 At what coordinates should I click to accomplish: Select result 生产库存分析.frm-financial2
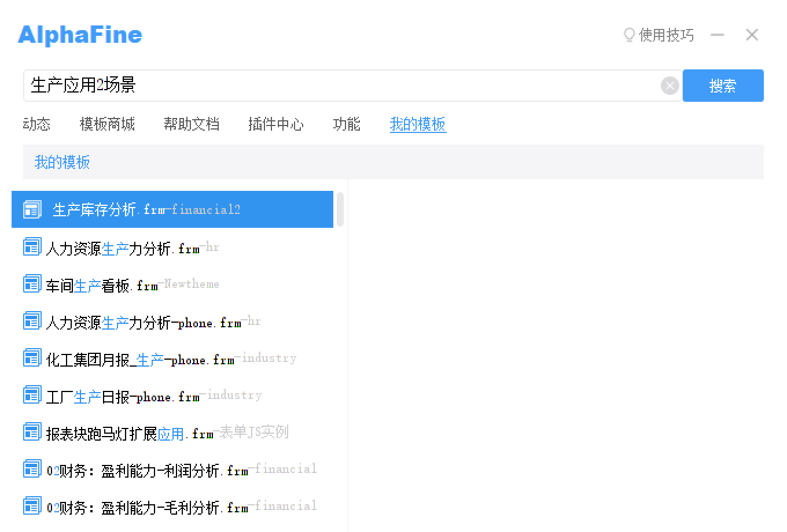click(172, 209)
